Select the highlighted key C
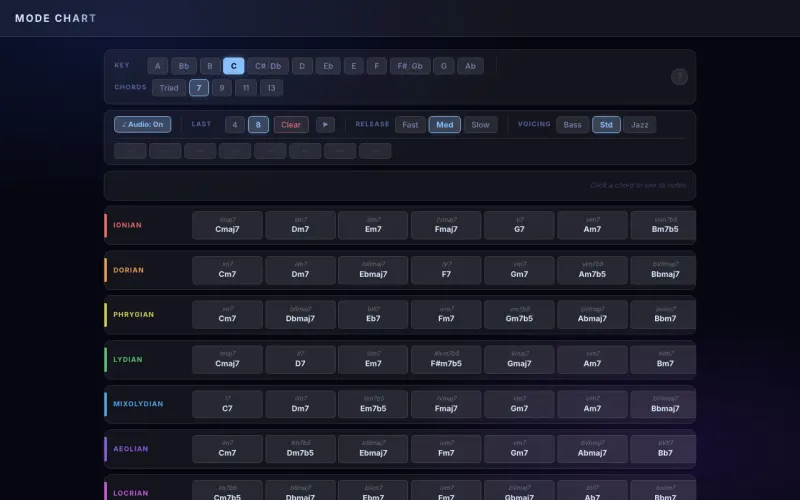The image size is (800, 500). click(234, 66)
